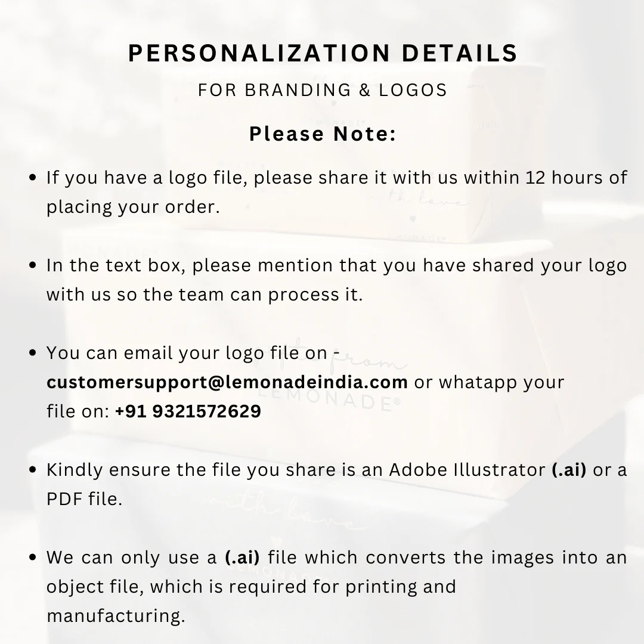Click the Please Note: heading
644x644 pixels.
(x=323, y=135)
